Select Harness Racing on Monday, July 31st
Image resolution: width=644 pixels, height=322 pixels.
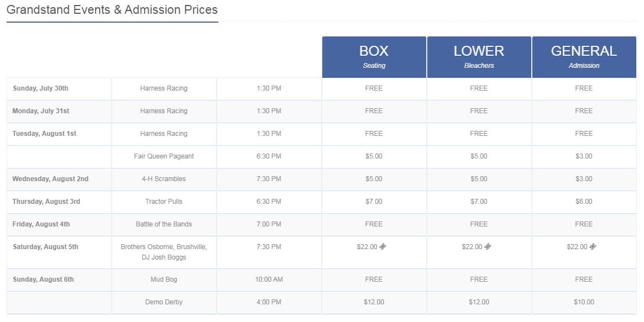tap(164, 111)
